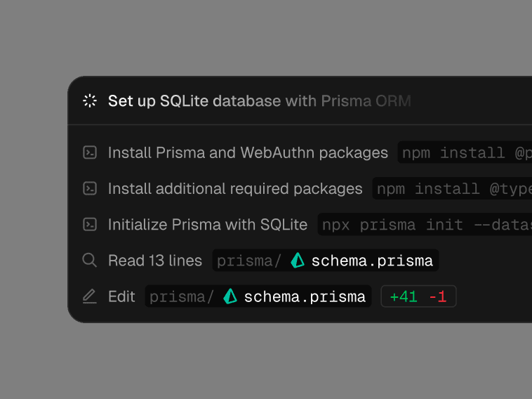Click the red -1 deletions count
This screenshot has height=399, width=532.
pyautogui.click(x=438, y=296)
